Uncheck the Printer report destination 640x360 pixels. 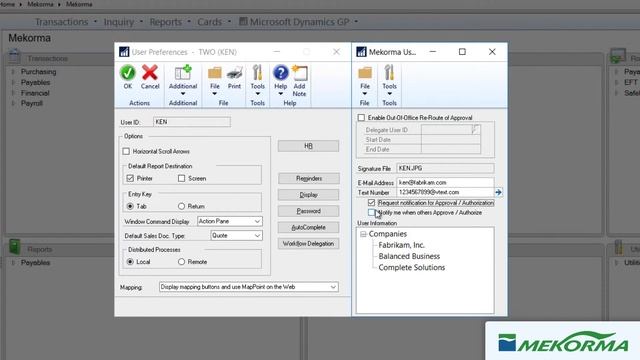[x=130, y=178]
